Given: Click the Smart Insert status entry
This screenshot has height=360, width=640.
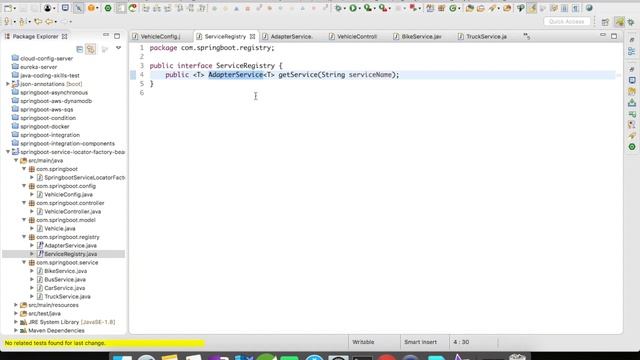Looking at the screenshot, I should click(420, 342).
